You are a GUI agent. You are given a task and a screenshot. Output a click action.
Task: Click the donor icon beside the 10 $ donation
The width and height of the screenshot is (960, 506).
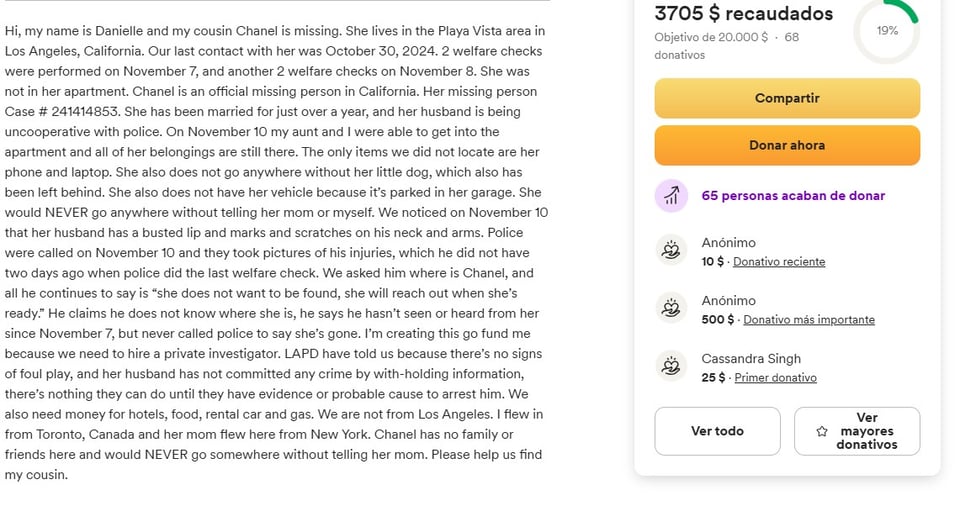671,250
